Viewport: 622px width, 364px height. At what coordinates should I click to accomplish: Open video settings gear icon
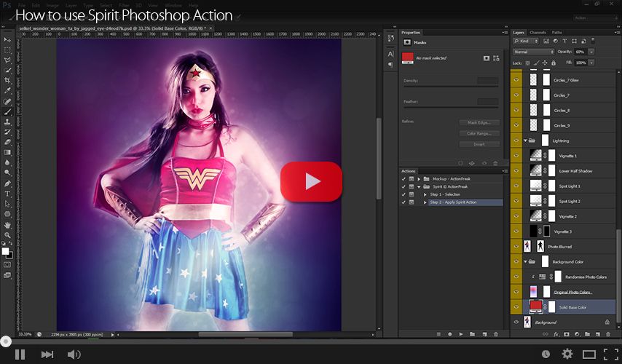(567, 354)
